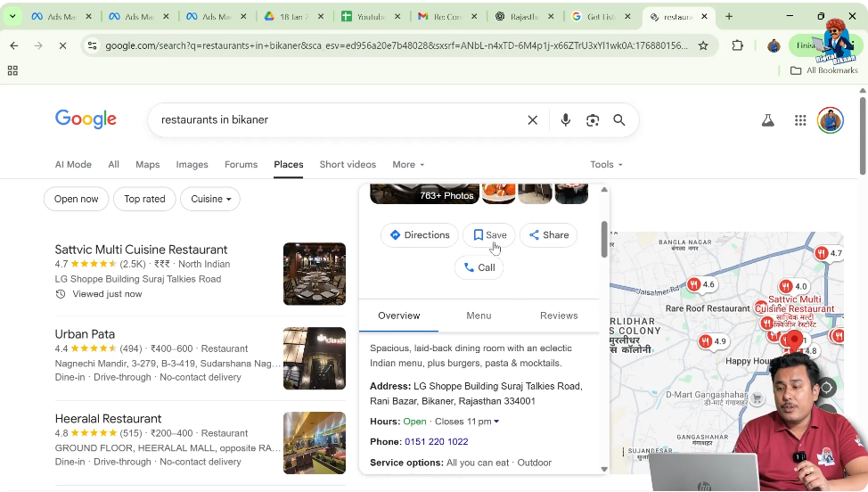The image size is (868, 492).
Task: Click the panel scroll down arrow
Action: tap(604, 469)
